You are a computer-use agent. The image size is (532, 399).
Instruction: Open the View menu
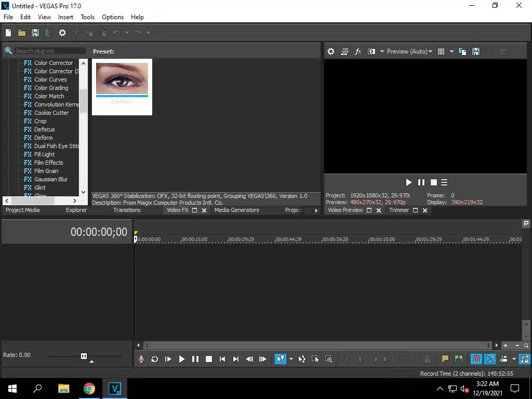click(x=45, y=17)
